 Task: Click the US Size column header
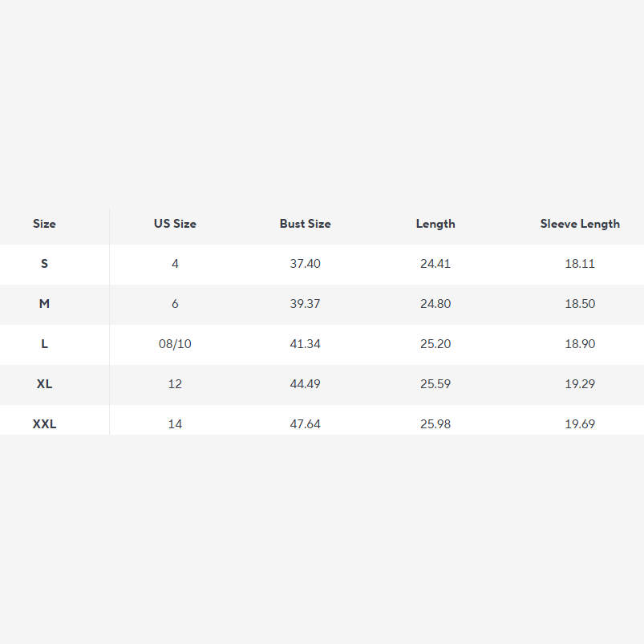pyautogui.click(x=175, y=224)
